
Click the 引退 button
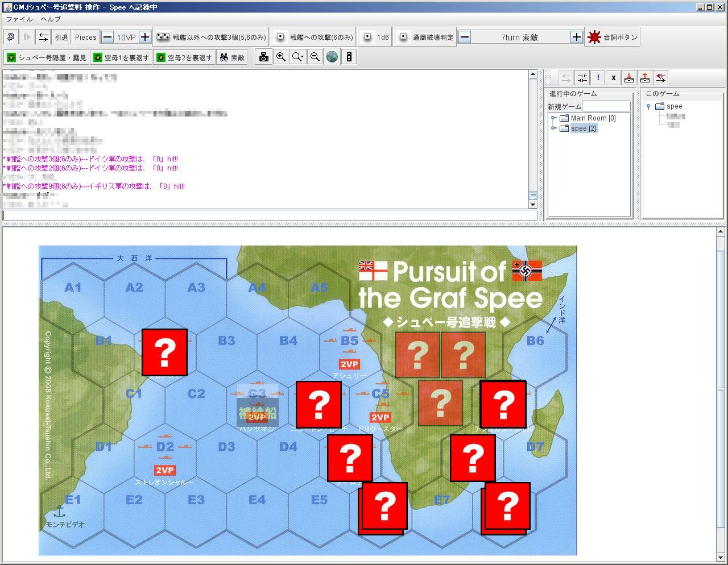point(61,38)
